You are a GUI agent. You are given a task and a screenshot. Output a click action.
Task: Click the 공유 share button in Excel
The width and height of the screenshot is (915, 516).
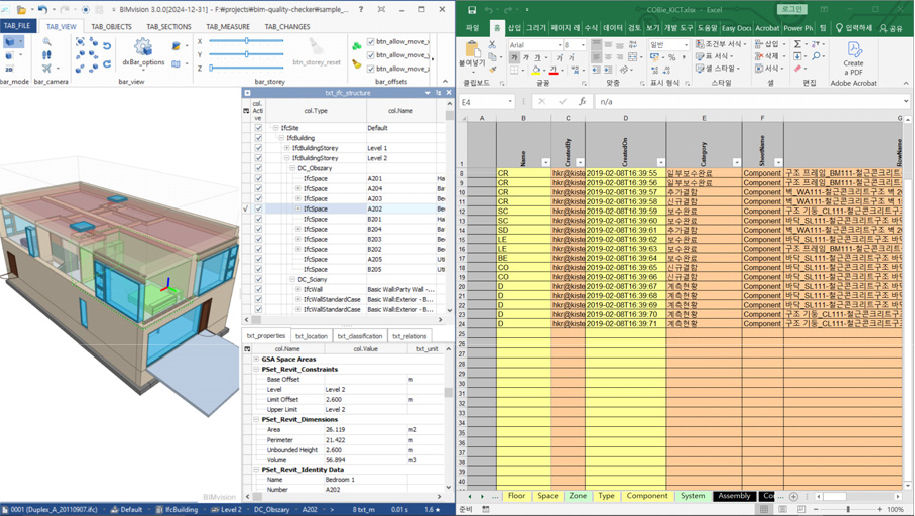[x=891, y=27]
